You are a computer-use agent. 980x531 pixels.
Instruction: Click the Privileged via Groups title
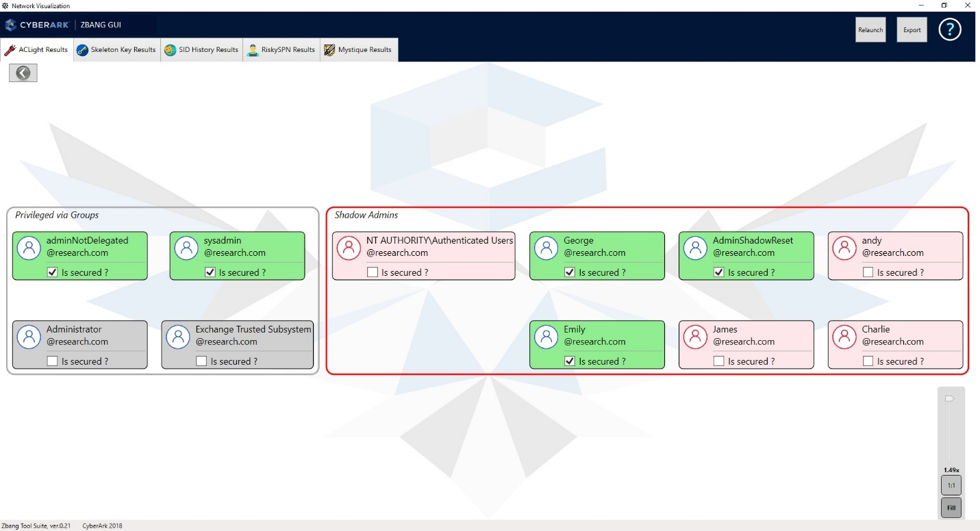coord(57,215)
